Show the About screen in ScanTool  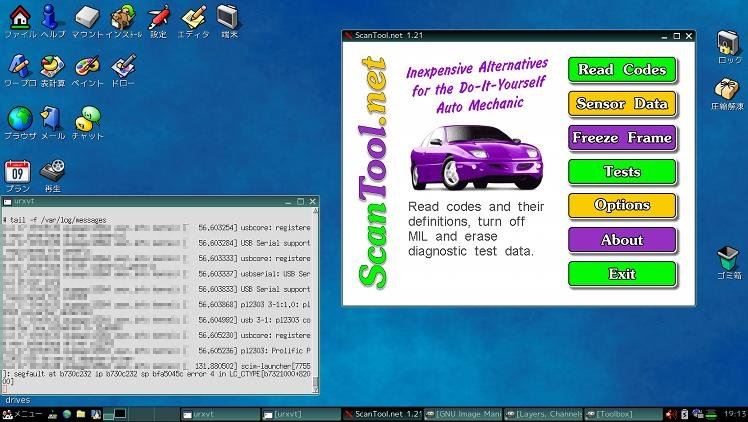click(622, 240)
